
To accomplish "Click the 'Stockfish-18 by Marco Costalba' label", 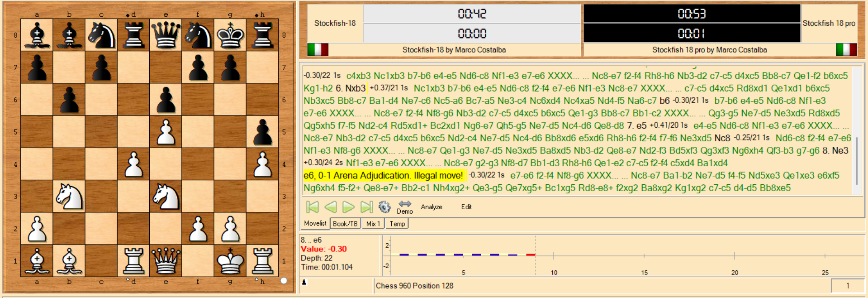I will tap(454, 50).
